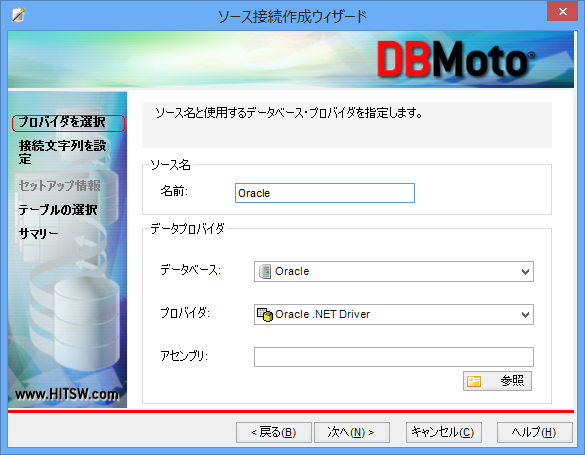Click the Oracle .NET Driver provider icon
This screenshot has height=455, width=585.
265,314
